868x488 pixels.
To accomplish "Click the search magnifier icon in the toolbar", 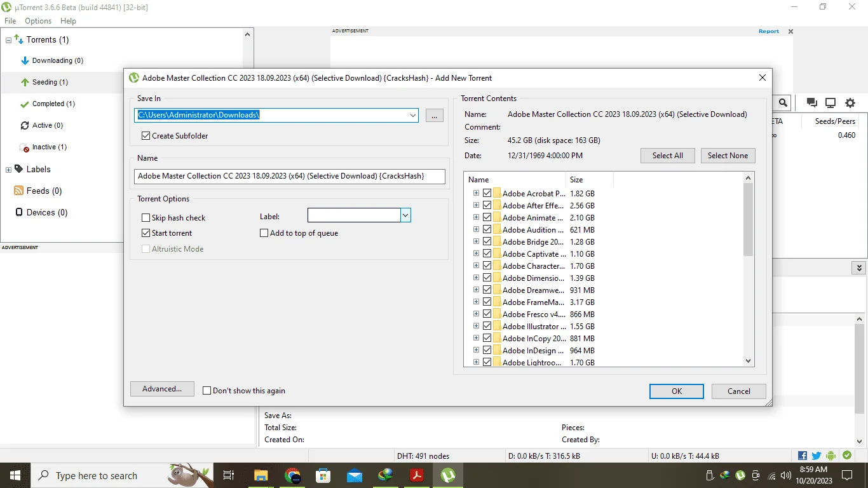I will click(783, 103).
